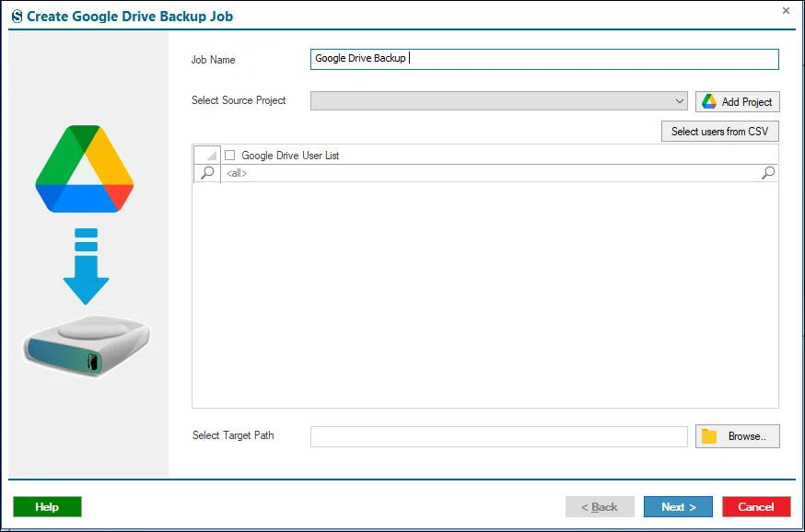Click the blue download arrow graphic
Screen dimensions: 805x532
86,266
